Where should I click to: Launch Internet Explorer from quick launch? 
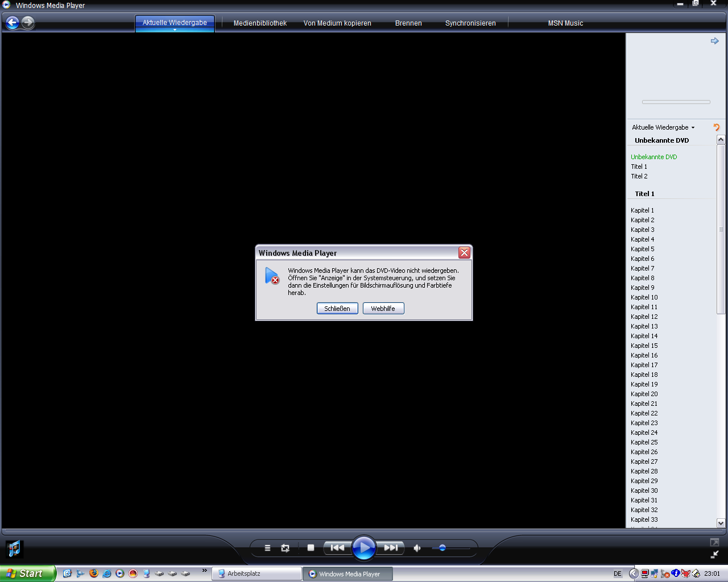click(106, 573)
